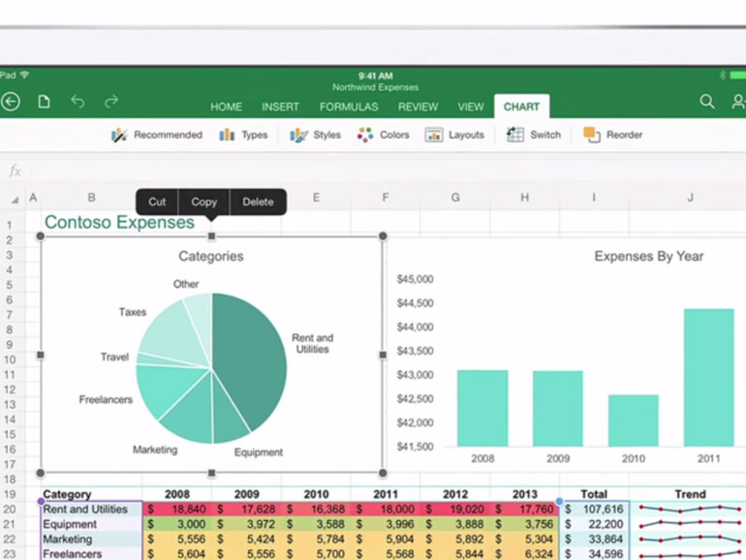Image resolution: width=746 pixels, height=560 pixels.
Task: Click the Marketing trend sparkline
Action: 690,539
